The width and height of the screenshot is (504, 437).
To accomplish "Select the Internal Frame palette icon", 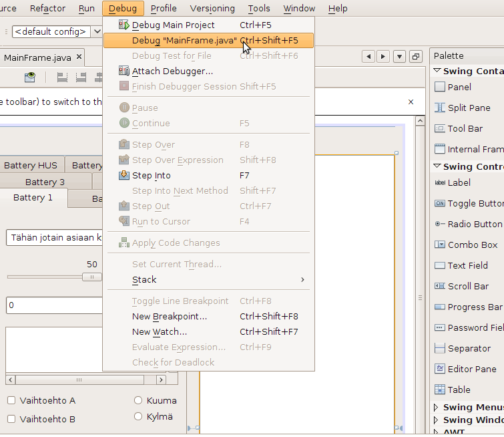I will pyautogui.click(x=439, y=149).
